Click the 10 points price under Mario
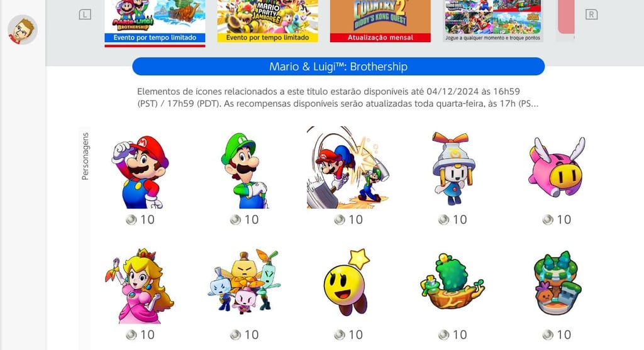 (140, 219)
